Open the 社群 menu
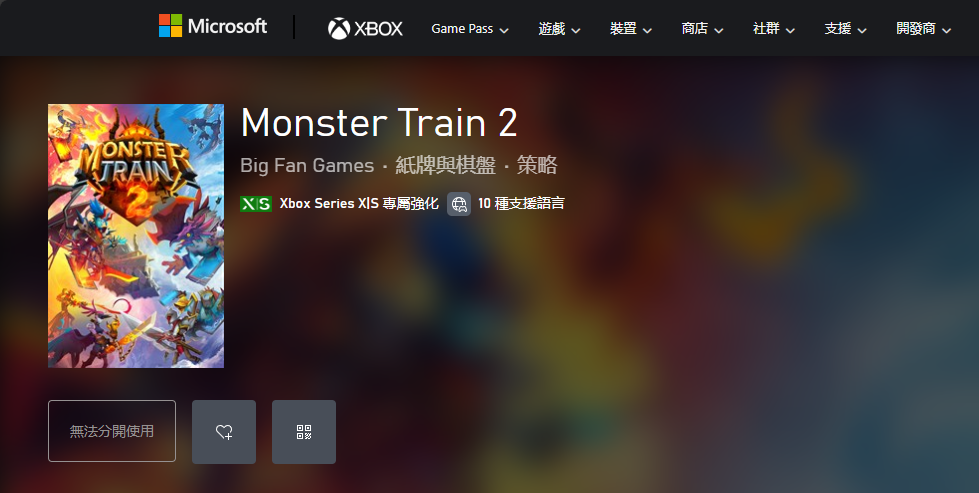 coord(774,29)
